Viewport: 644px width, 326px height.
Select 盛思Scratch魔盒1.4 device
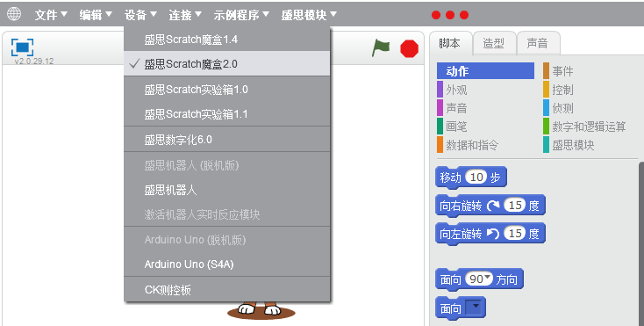point(226,40)
